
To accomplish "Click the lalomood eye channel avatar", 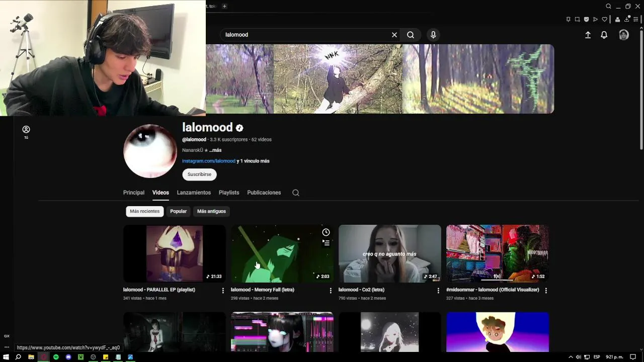I will click(x=150, y=151).
